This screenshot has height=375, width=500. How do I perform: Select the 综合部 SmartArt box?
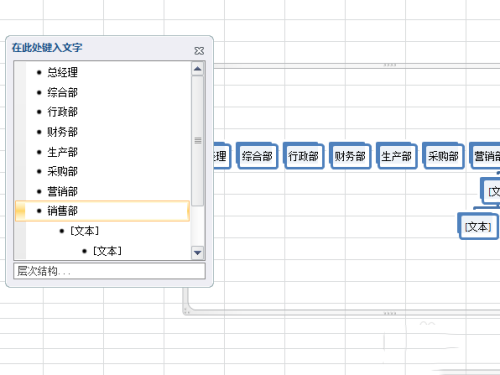257,156
